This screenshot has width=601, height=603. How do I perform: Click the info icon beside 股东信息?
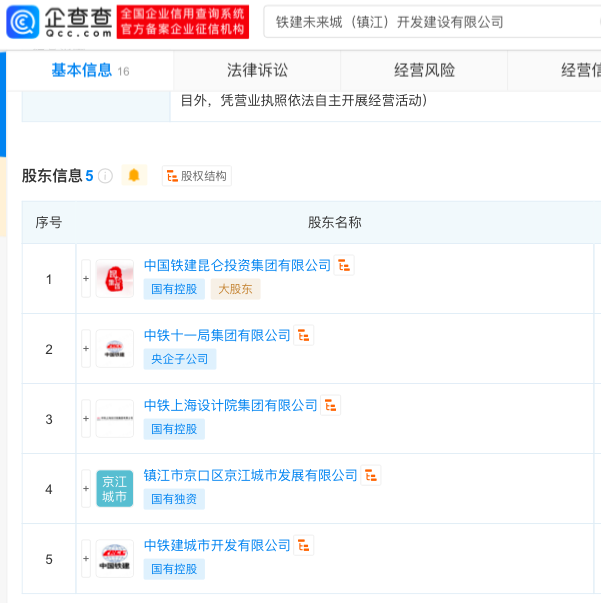coord(105,176)
